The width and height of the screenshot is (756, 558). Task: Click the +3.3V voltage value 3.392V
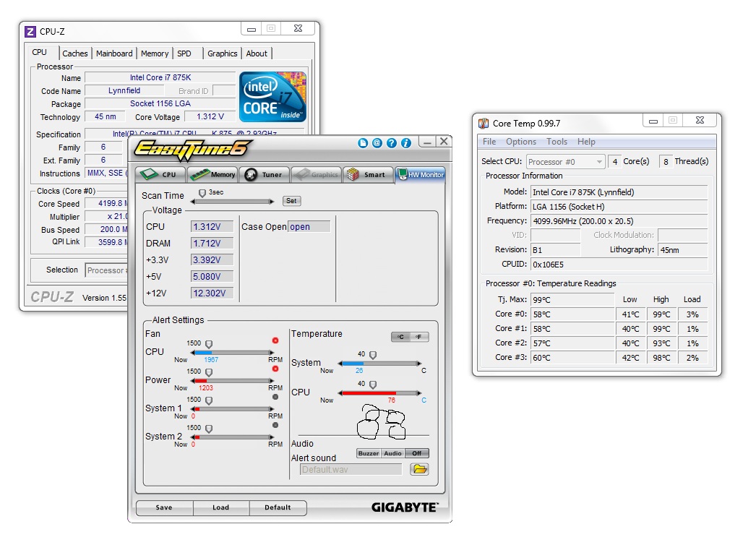212,260
